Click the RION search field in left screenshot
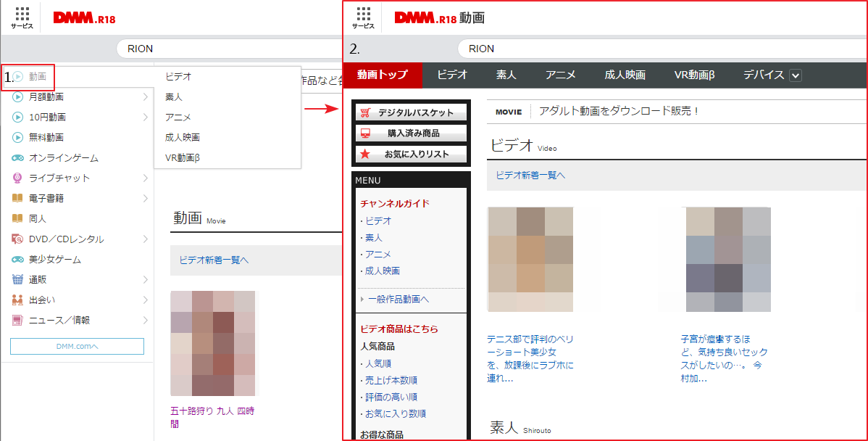The image size is (868, 441). 229,49
